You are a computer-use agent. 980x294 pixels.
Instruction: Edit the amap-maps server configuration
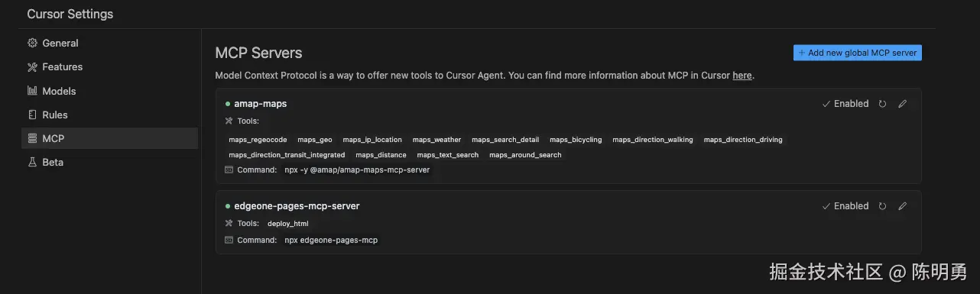pyautogui.click(x=902, y=104)
